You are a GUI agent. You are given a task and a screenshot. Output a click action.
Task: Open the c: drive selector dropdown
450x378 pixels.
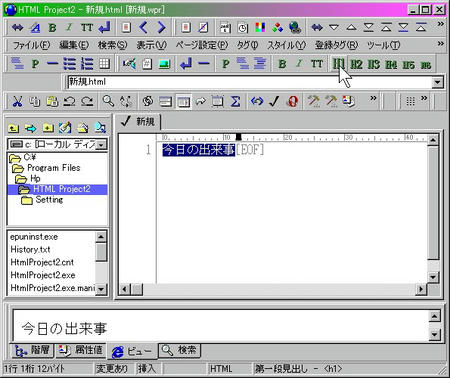point(102,144)
